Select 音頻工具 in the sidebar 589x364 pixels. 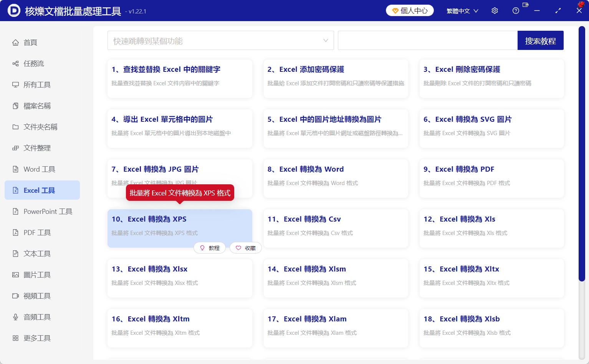pyautogui.click(x=42, y=317)
